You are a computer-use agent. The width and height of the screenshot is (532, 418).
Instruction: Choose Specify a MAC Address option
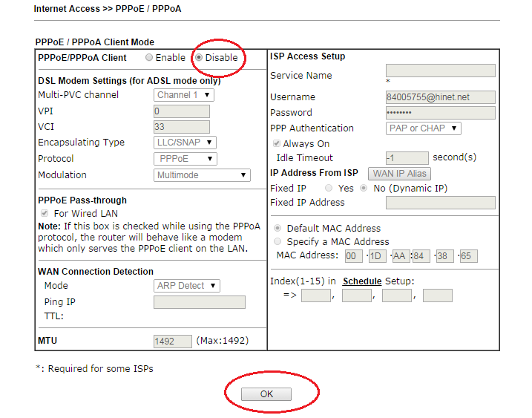(x=278, y=242)
